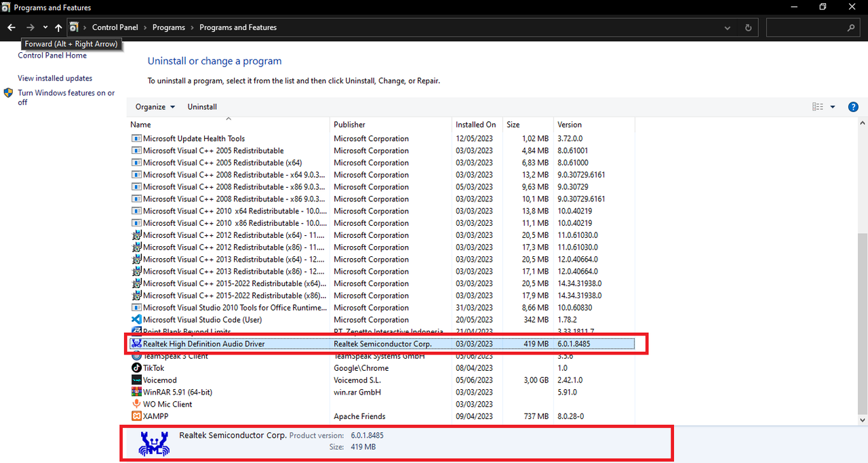Select Visual C++ 2010 x86 Redistributable name
The image size is (868, 463).
tap(235, 223)
